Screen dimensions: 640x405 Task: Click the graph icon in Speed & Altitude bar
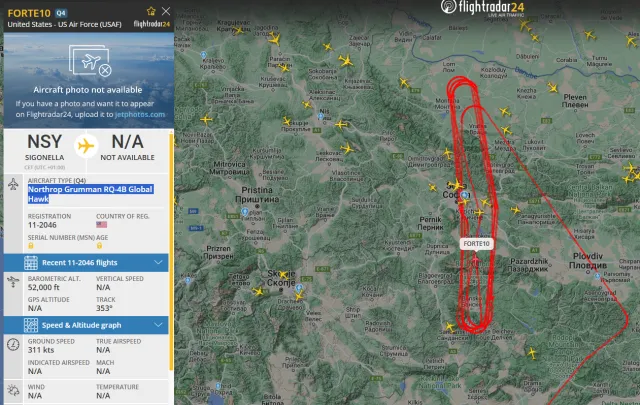[31, 325]
